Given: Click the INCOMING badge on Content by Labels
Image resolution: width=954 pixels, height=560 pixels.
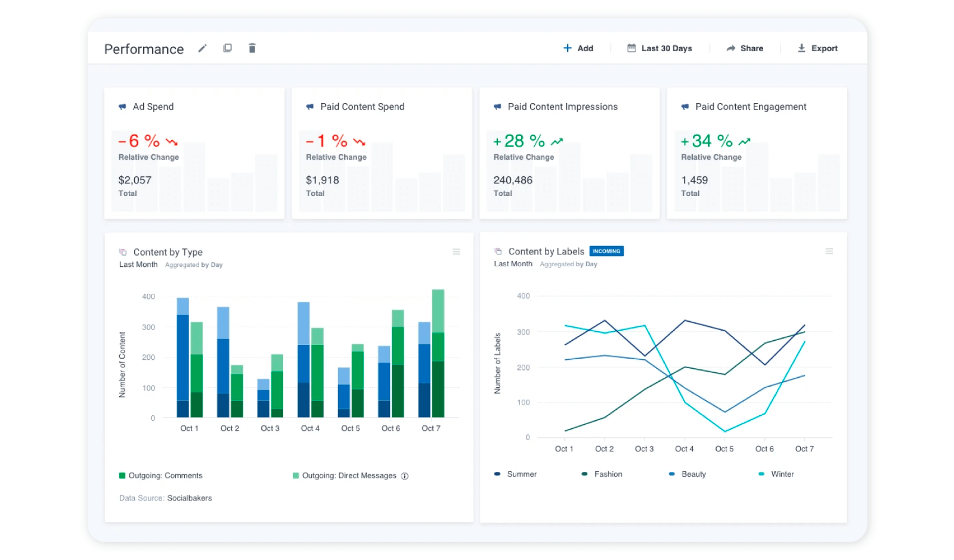Looking at the screenshot, I should (606, 251).
